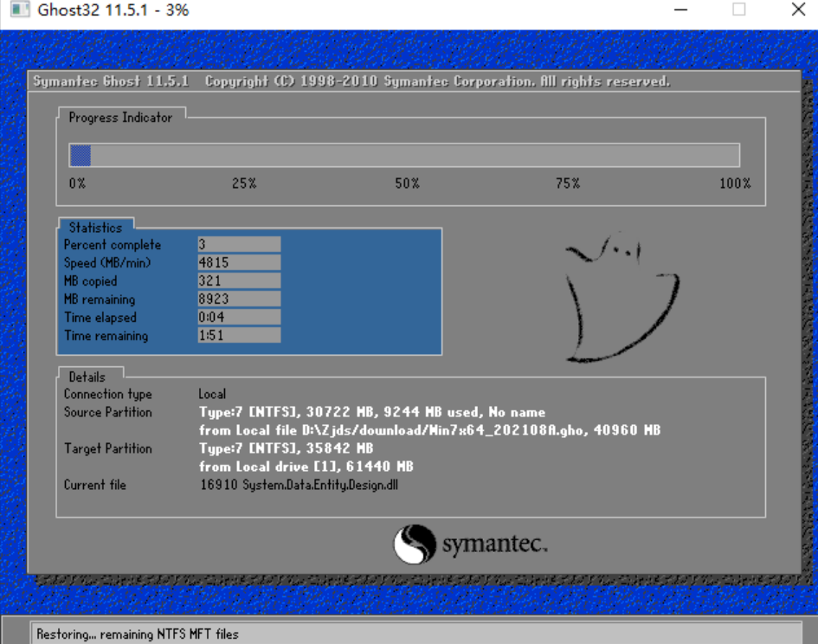
Task: Minimize the Ghost32 window
Action: point(681,11)
